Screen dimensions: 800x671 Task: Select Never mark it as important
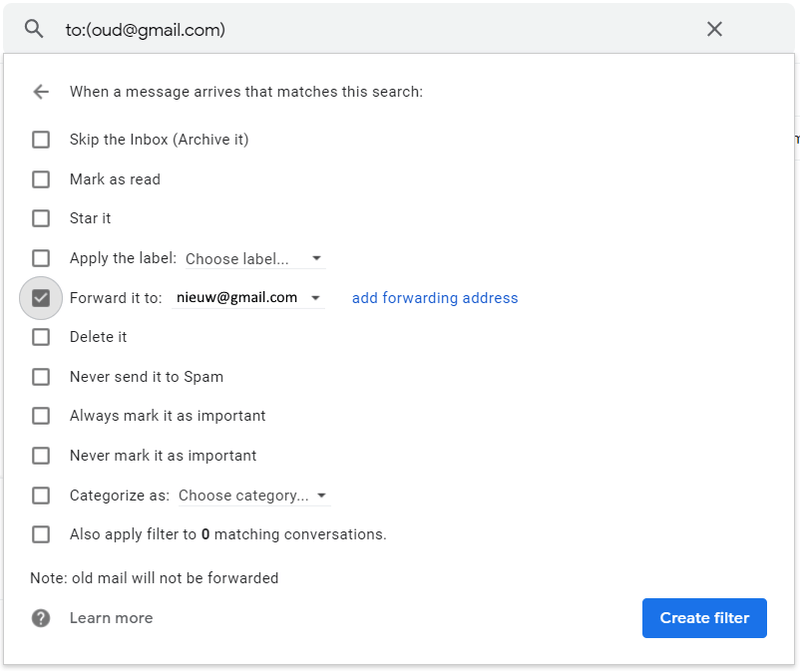41,456
